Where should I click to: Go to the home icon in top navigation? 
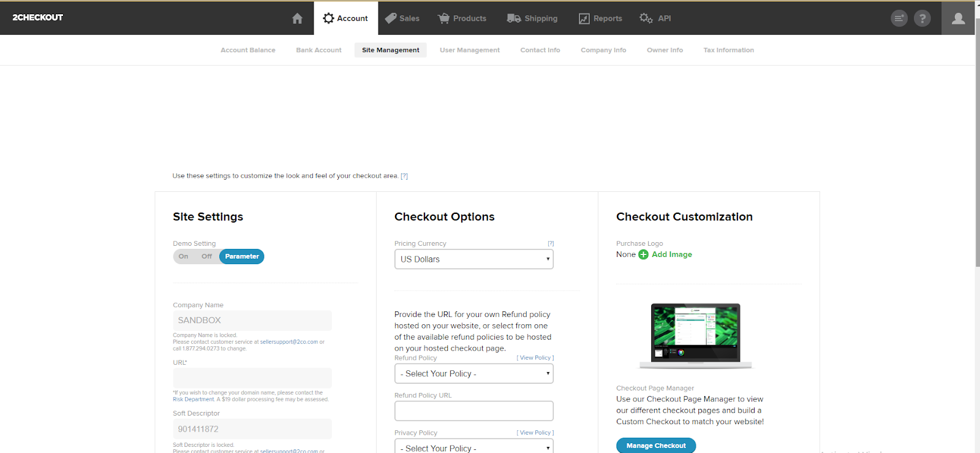tap(297, 18)
